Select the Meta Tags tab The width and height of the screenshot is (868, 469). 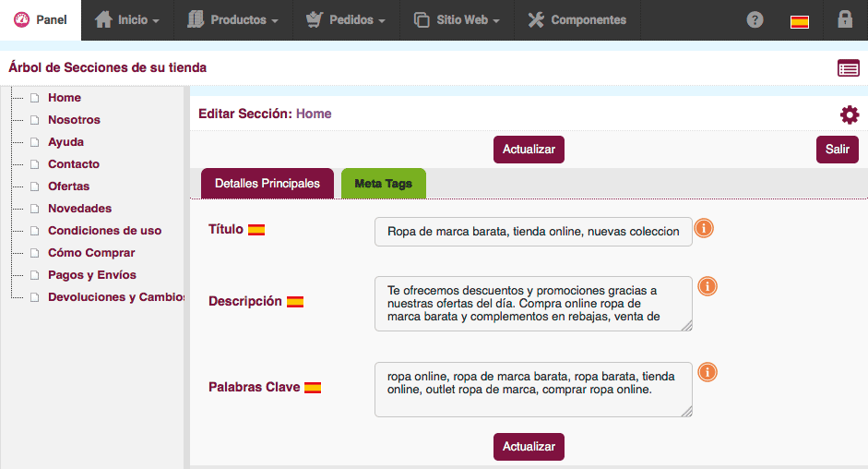point(383,184)
